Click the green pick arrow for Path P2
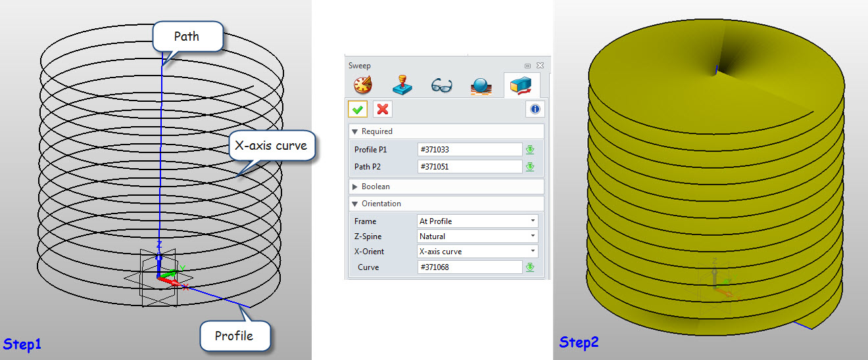Image resolution: width=868 pixels, height=360 pixels. point(530,167)
